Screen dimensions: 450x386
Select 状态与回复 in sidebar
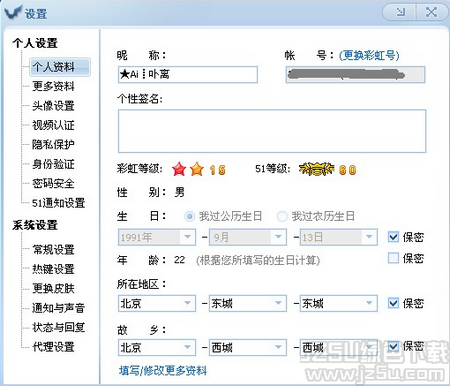pos(58,327)
